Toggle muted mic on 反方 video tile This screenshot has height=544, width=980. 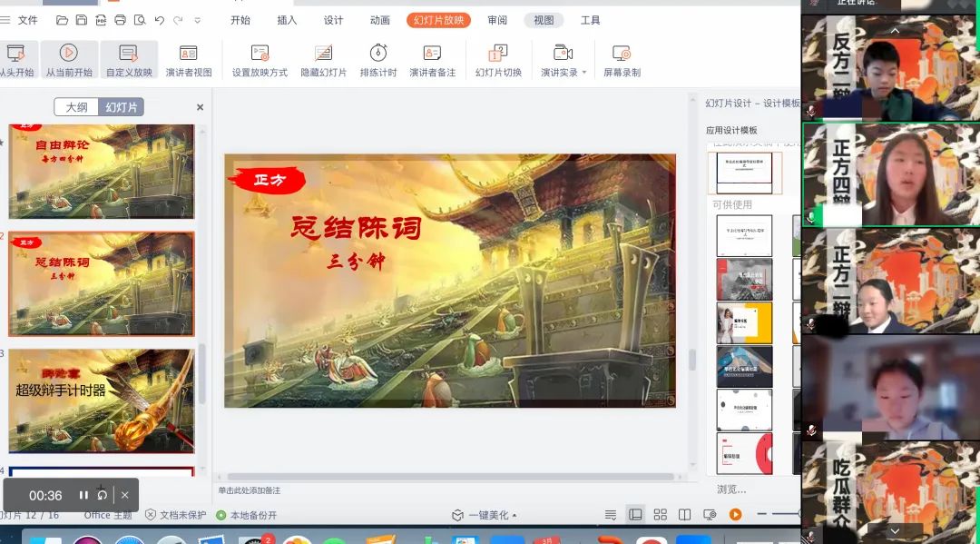pyautogui.click(x=811, y=112)
